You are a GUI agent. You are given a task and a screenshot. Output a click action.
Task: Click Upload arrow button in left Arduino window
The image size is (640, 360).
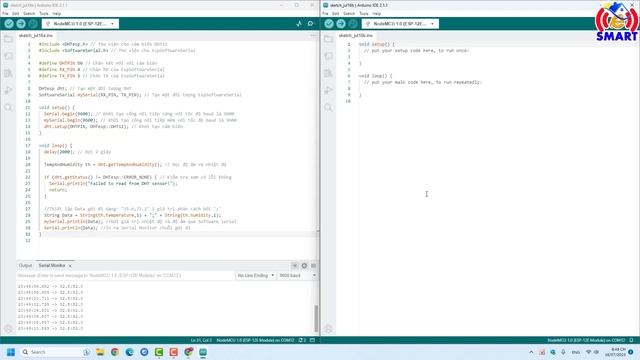(x=21, y=24)
